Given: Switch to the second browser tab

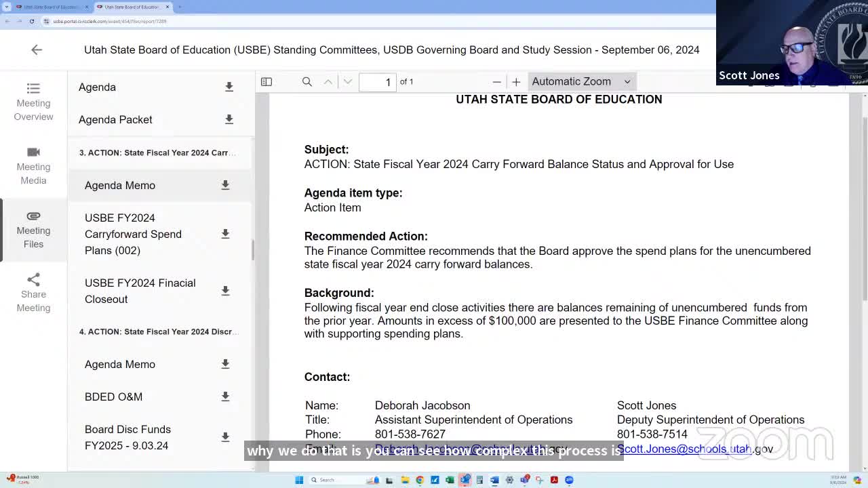Looking at the screenshot, I should [x=132, y=7].
